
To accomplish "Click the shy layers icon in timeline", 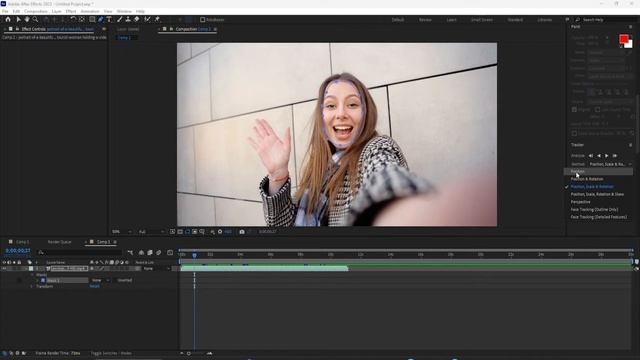I will 141,253.
